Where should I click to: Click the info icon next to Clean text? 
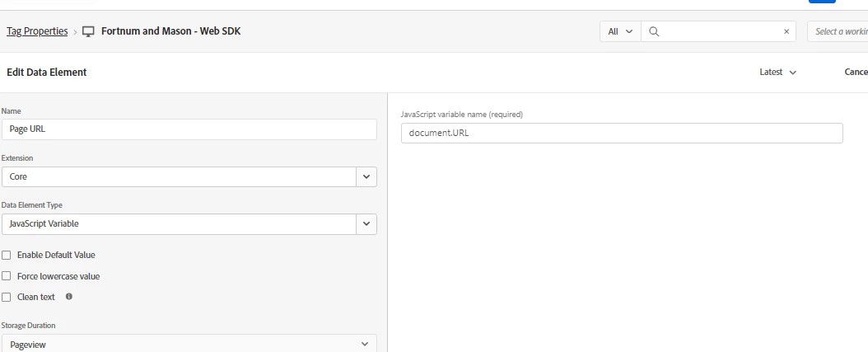click(68, 297)
